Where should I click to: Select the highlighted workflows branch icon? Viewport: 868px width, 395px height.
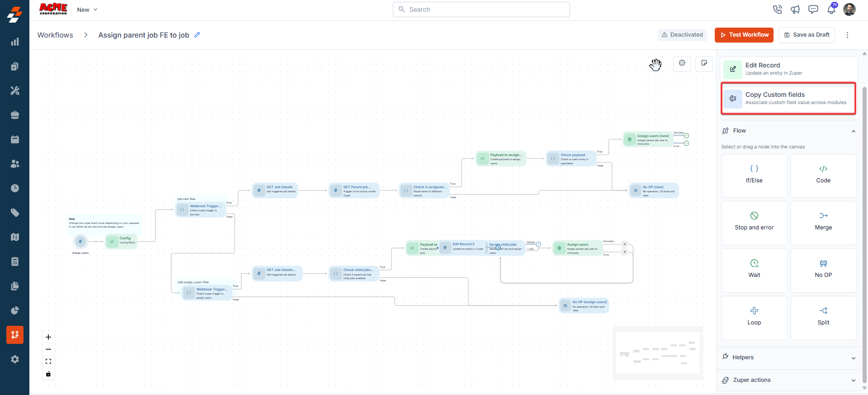pyautogui.click(x=15, y=335)
